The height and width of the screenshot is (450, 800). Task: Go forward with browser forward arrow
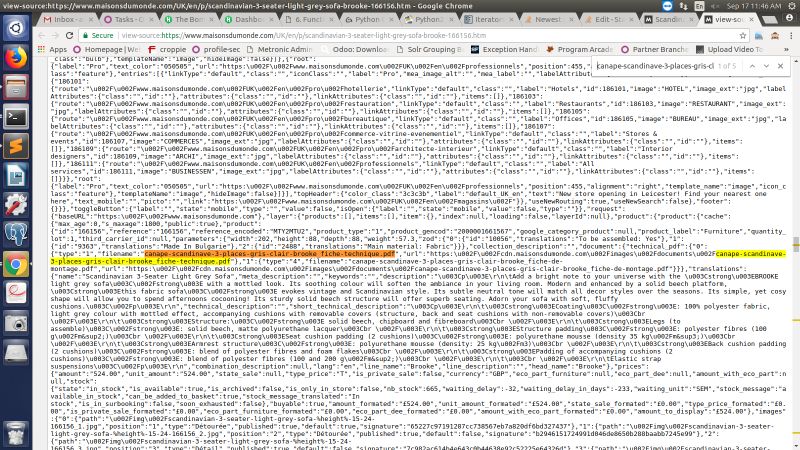coord(56,35)
